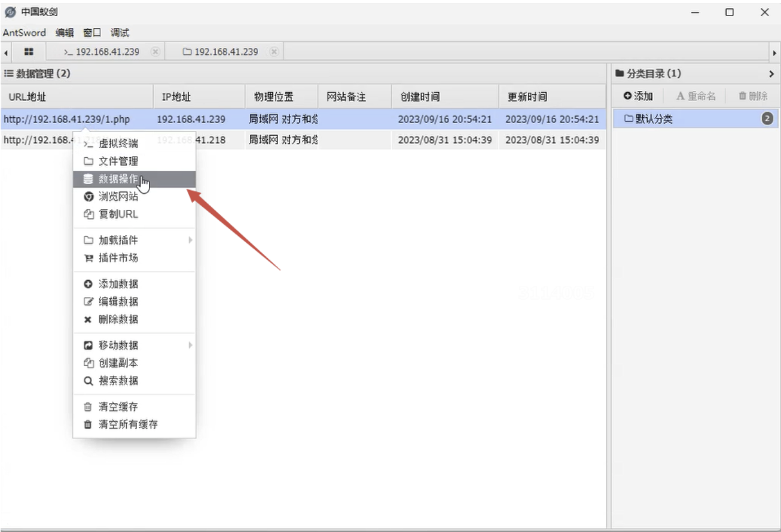
Task: Select the 默认分类 category
Action: 696,119
